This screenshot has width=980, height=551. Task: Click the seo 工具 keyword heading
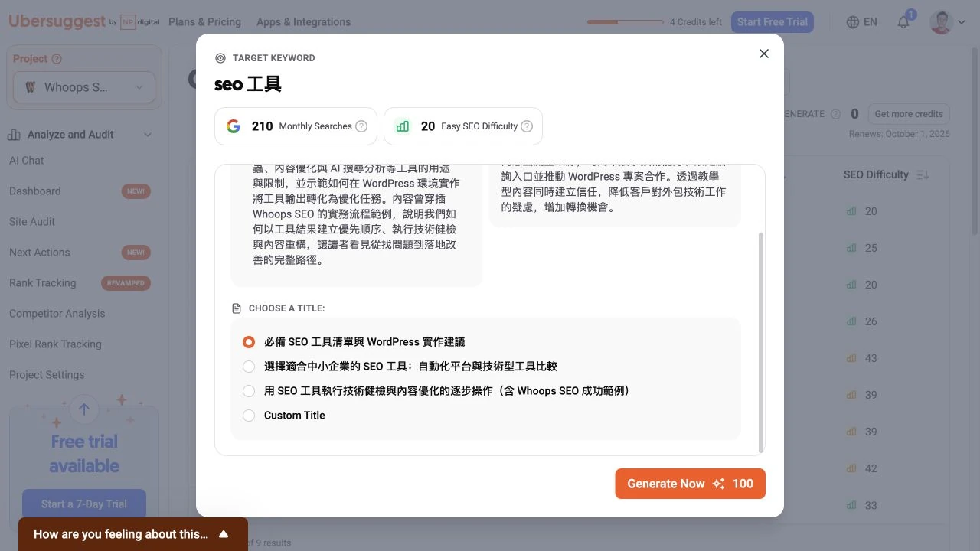click(248, 84)
